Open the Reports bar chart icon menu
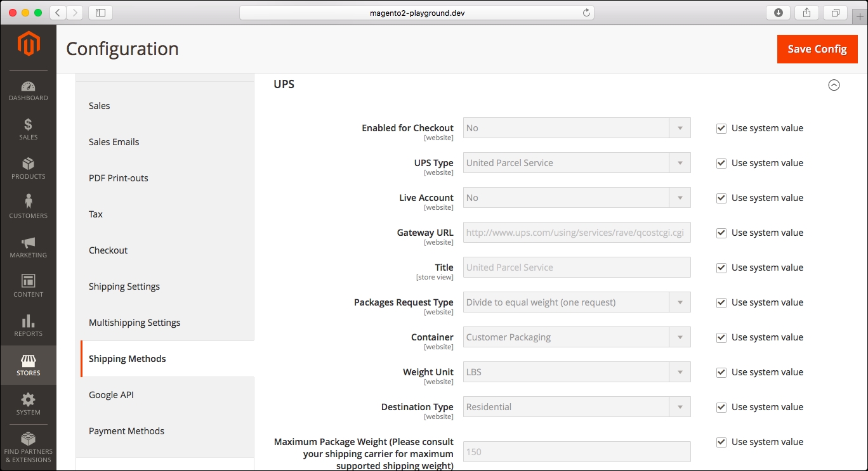This screenshot has width=868, height=471. pyautogui.click(x=28, y=326)
